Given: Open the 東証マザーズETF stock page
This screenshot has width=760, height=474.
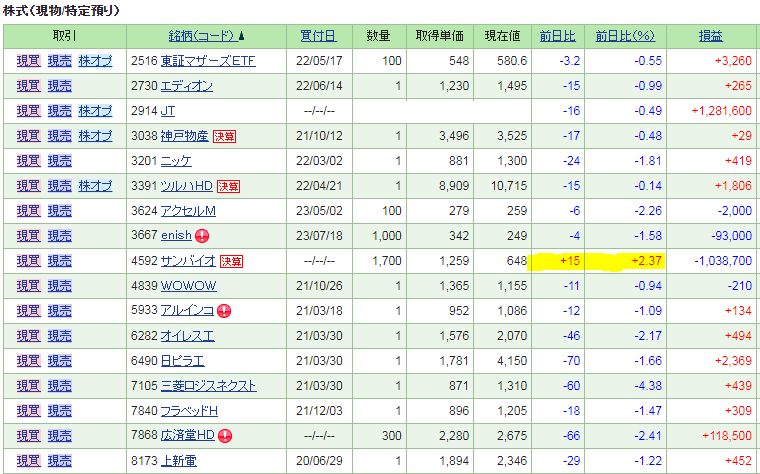Looking at the screenshot, I should click(208, 61).
